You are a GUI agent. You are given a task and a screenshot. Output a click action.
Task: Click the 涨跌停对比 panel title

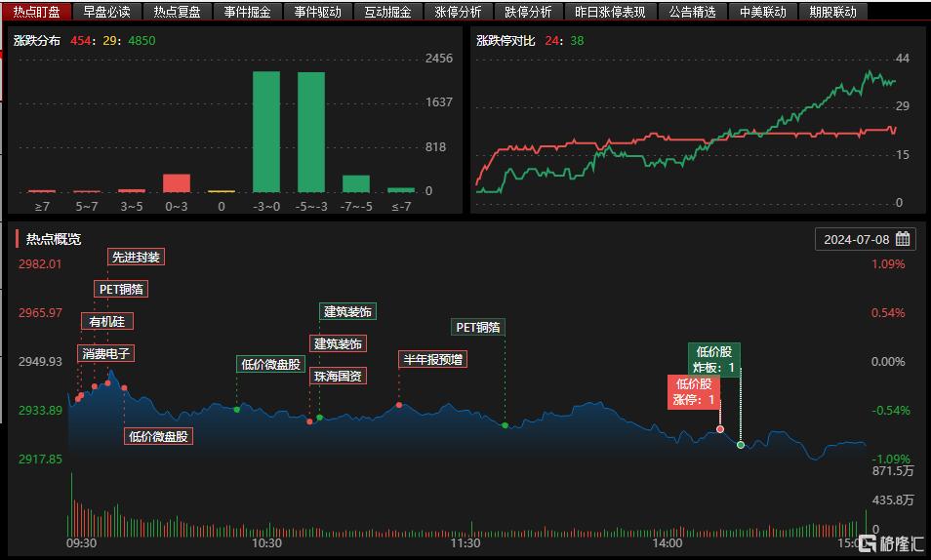506,40
